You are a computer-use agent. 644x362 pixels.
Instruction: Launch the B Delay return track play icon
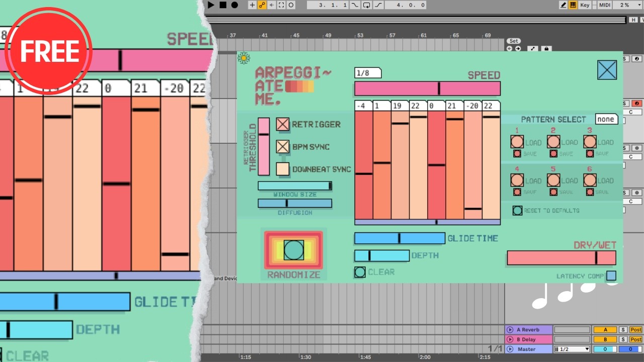coord(510,339)
